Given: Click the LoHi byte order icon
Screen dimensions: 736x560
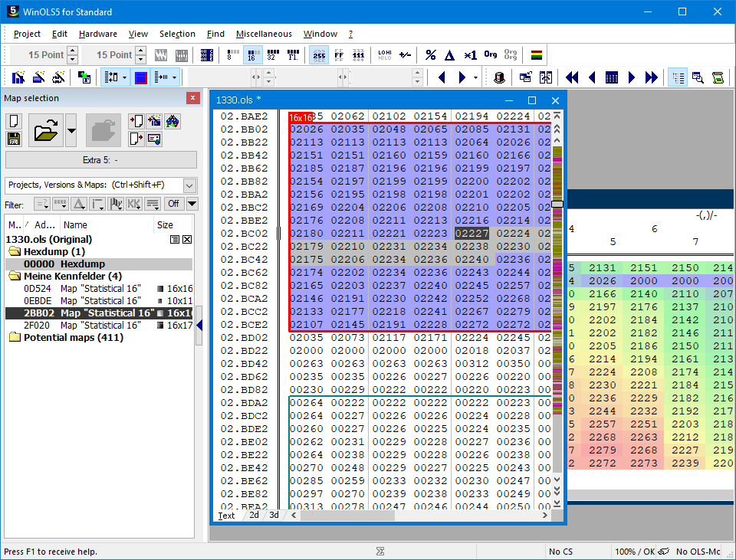Looking at the screenshot, I should point(385,55).
